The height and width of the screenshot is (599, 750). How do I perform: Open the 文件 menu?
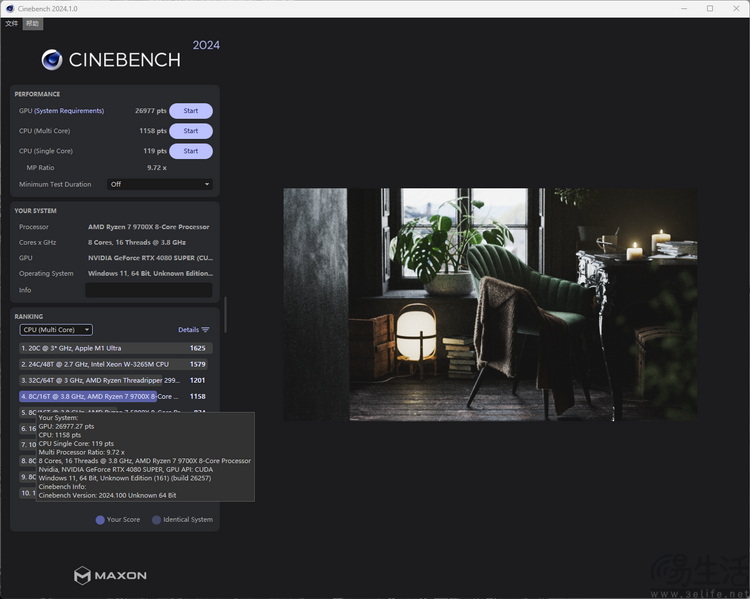11,23
